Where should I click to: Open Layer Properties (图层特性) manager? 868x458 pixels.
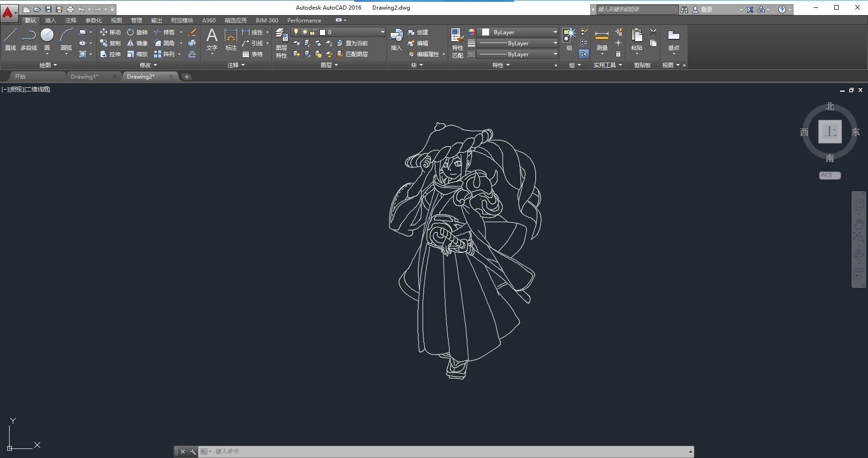[281, 43]
